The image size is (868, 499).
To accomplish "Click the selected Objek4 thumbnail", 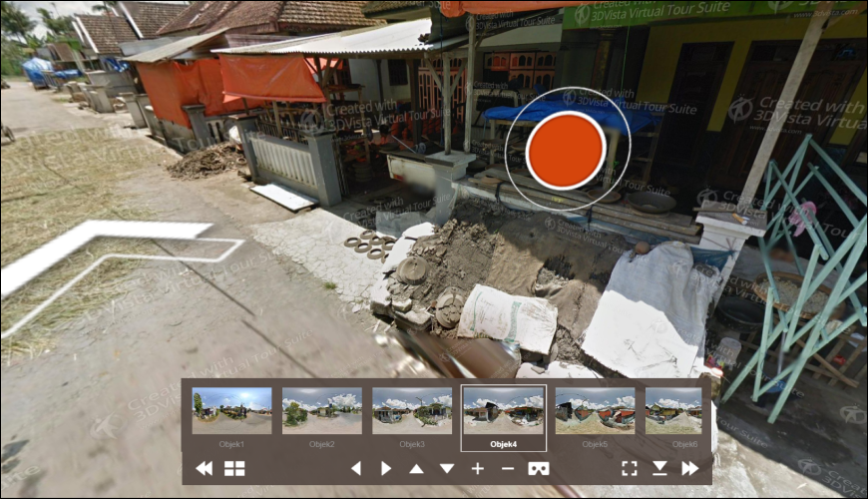I will click(503, 410).
